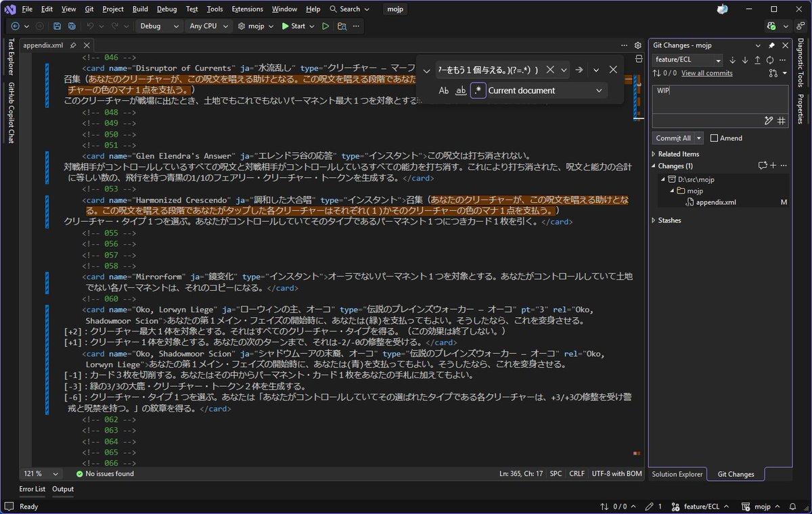
Task: Open the Current document scope dropdown
Action: [x=547, y=91]
